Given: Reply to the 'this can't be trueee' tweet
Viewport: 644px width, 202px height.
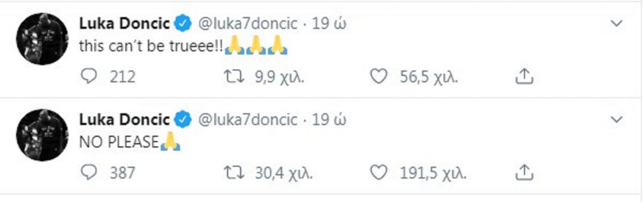Looking at the screenshot, I should point(87,77).
